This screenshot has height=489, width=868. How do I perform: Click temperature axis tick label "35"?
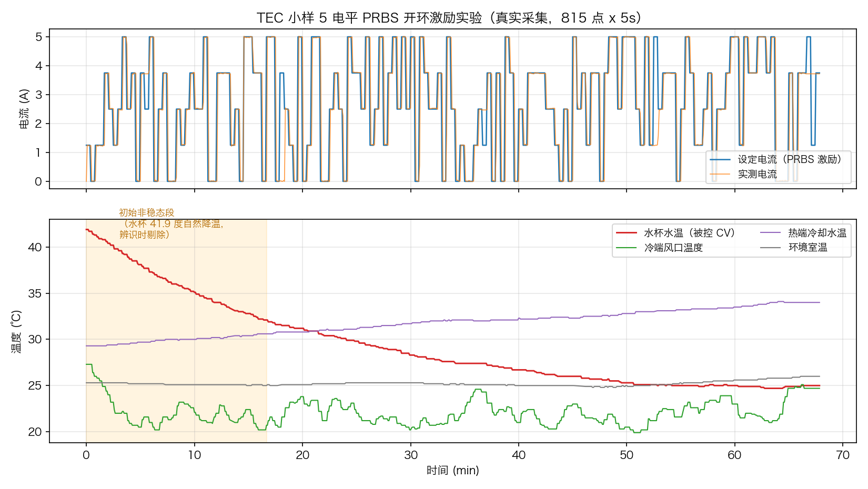[35, 293]
